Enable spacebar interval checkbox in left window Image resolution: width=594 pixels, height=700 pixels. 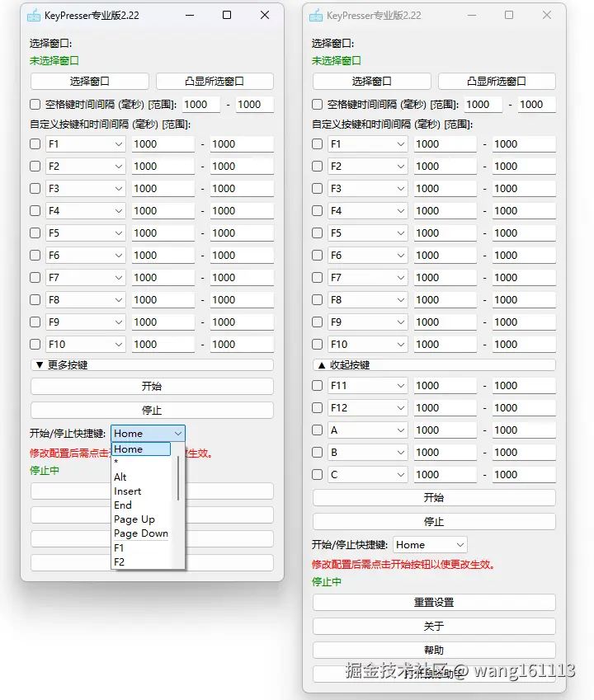tap(35, 105)
